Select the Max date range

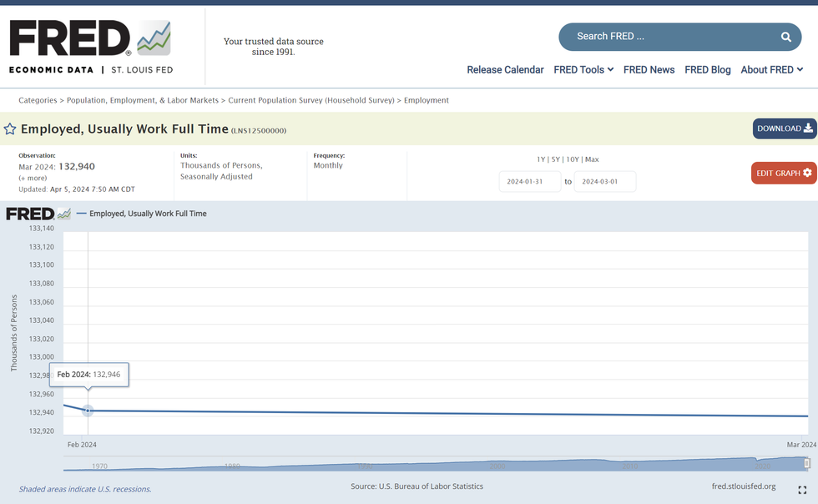(592, 159)
